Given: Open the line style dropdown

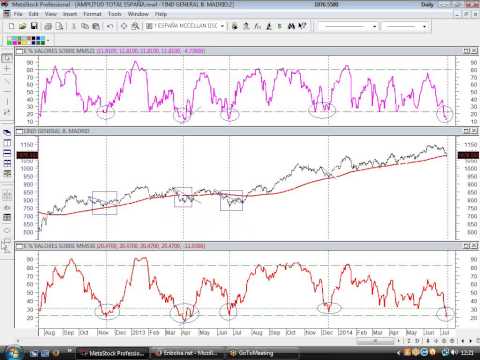Looking at the screenshot, I should [374, 26].
